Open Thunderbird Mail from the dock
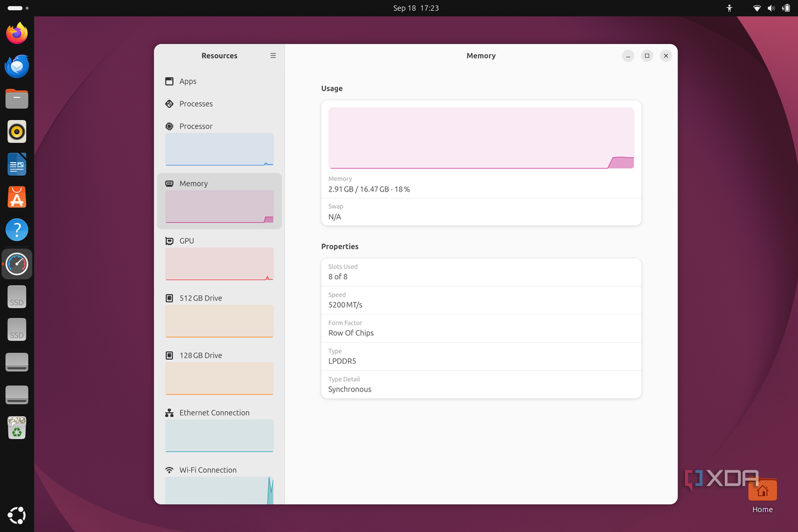 click(17, 66)
